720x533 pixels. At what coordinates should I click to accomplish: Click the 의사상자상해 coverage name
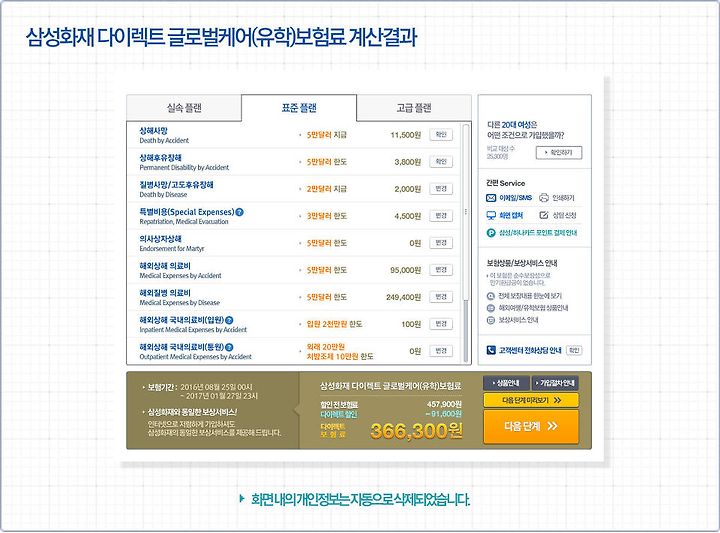[x=160, y=239]
